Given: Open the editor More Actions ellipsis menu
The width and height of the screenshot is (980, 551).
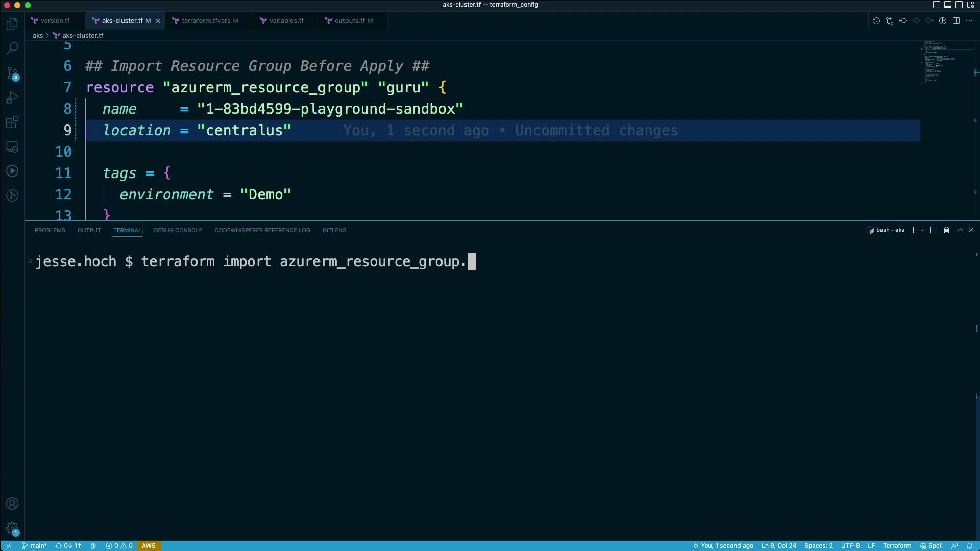Looking at the screenshot, I should tap(969, 21).
